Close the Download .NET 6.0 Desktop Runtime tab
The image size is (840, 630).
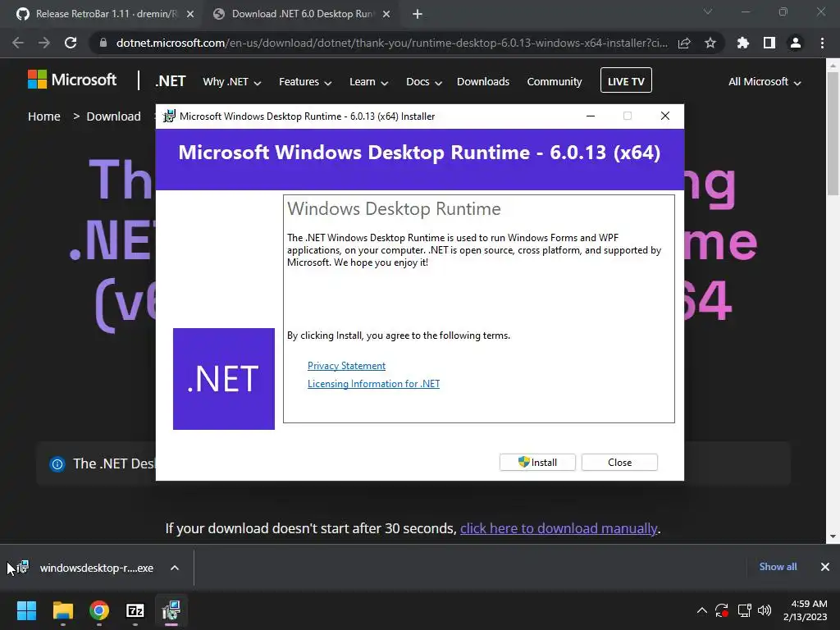(x=386, y=15)
